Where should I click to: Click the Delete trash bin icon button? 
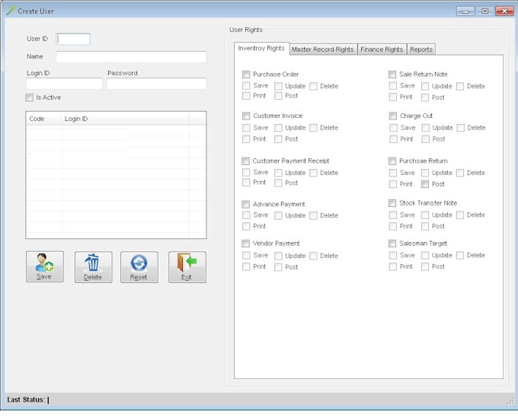pos(93,267)
